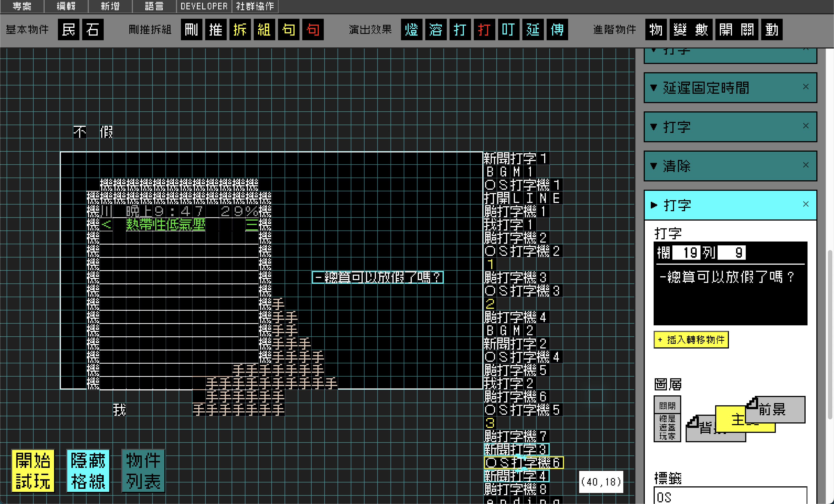Apply the 溶 dissolve effect
Image resolution: width=834 pixels, height=504 pixels.
point(436,30)
